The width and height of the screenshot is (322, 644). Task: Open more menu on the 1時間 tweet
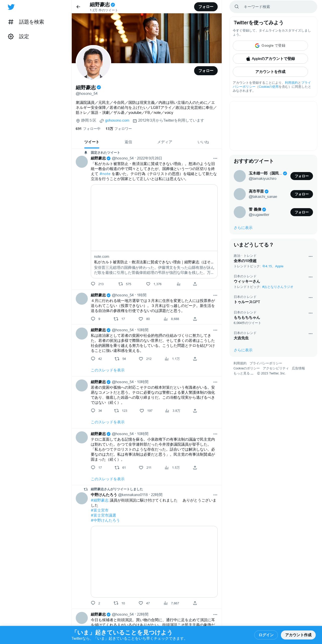tap(215, 295)
